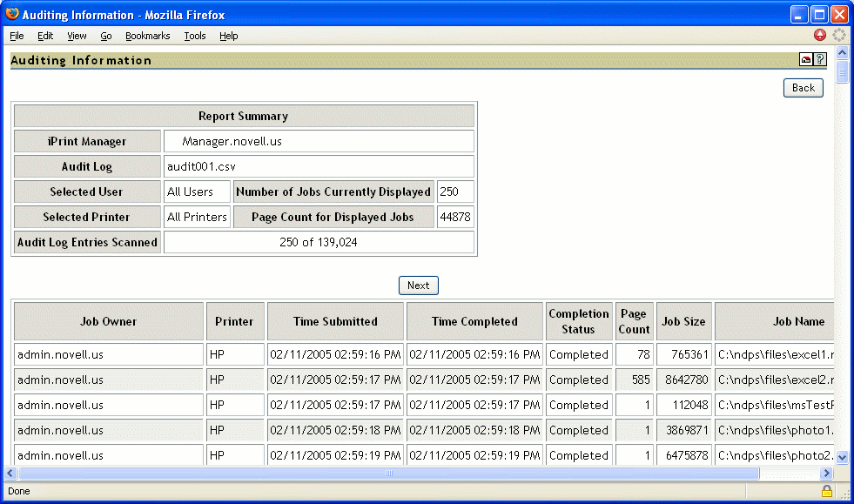The width and height of the screenshot is (854, 504).
Task: Open help using the question mark icon
Action: point(819,60)
